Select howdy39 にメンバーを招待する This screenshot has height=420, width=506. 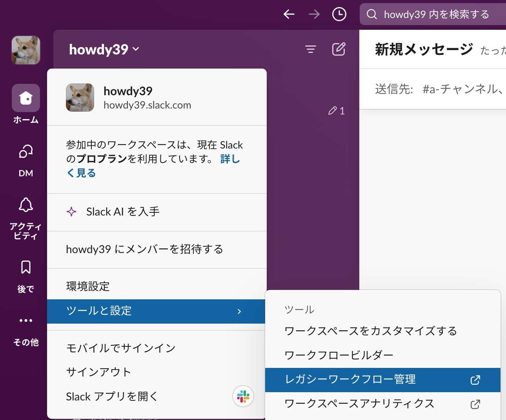click(x=157, y=250)
